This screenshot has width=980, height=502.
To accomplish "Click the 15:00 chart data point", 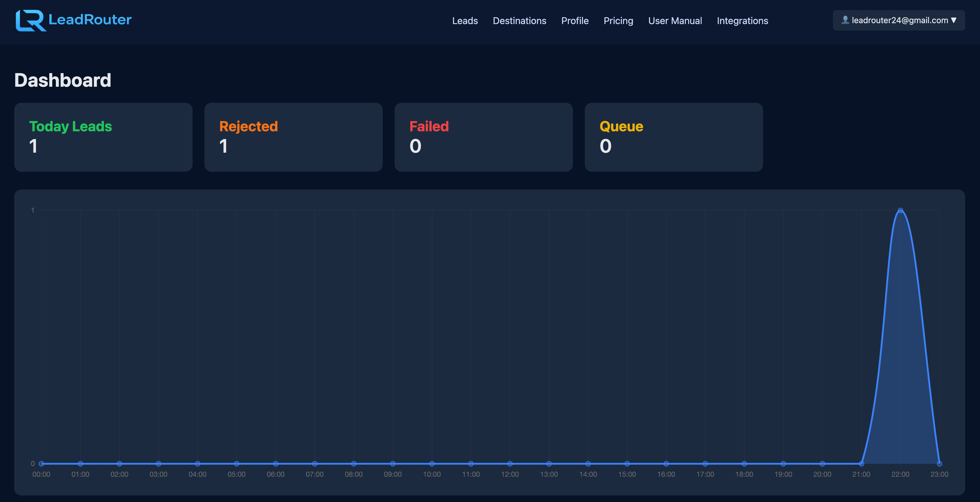I will [627, 464].
